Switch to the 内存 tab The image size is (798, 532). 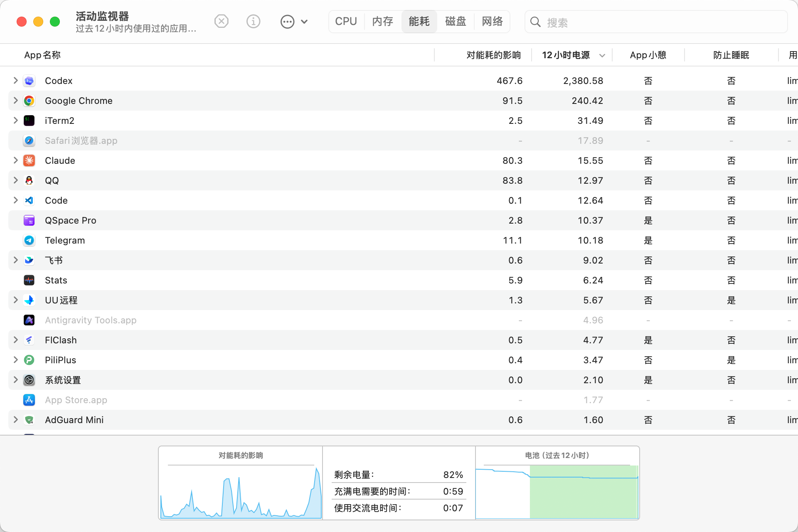[x=383, y=21]
